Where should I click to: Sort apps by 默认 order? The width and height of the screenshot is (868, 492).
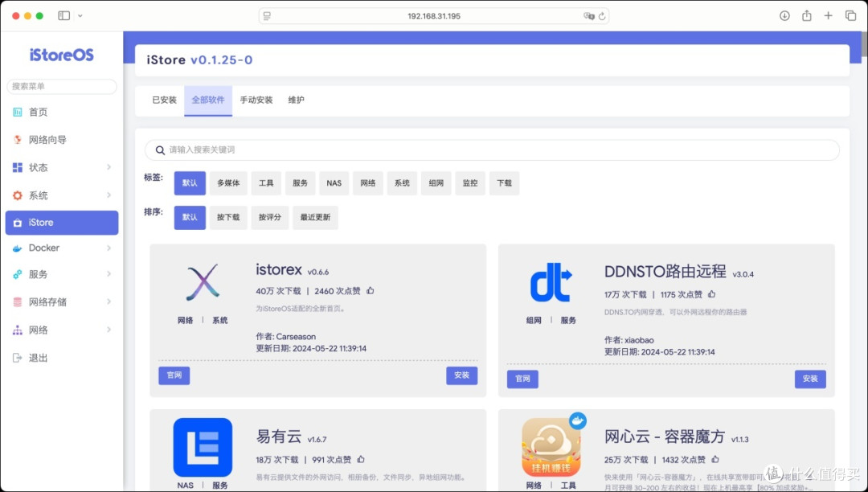190,218
